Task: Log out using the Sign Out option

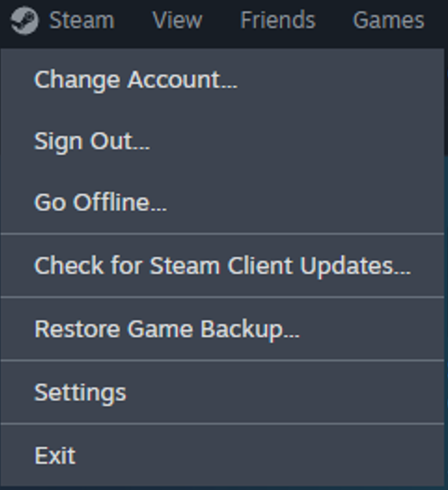Action: tap(222, 142)
